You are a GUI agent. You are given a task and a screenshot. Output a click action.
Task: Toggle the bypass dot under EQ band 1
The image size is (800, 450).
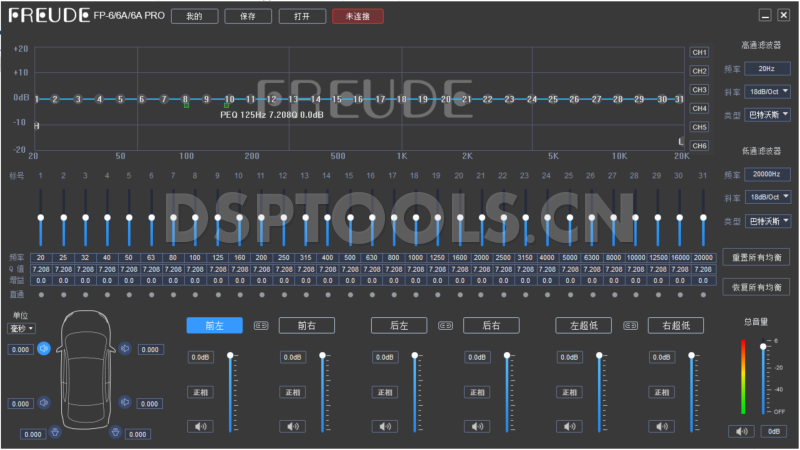(x=41, y=294)
